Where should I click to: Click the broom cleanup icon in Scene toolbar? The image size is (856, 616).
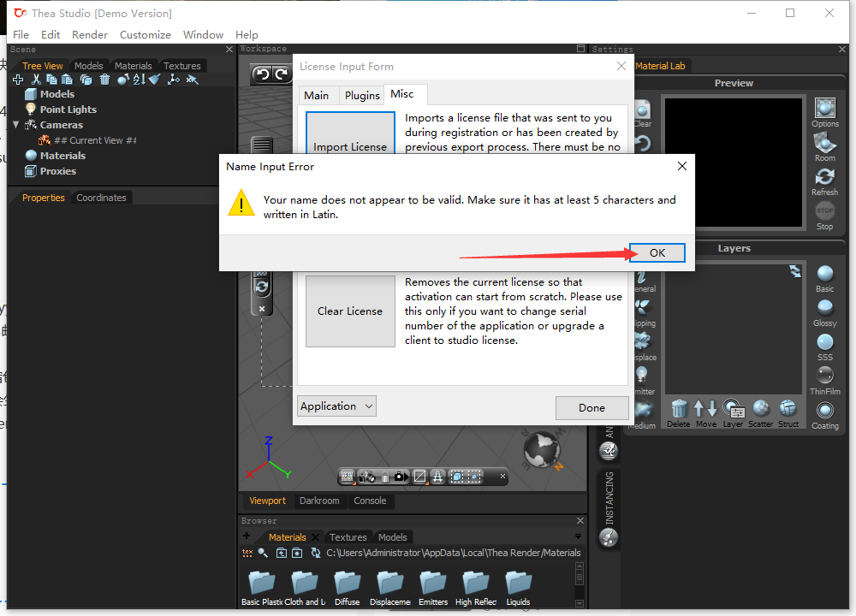pos(155,80)
